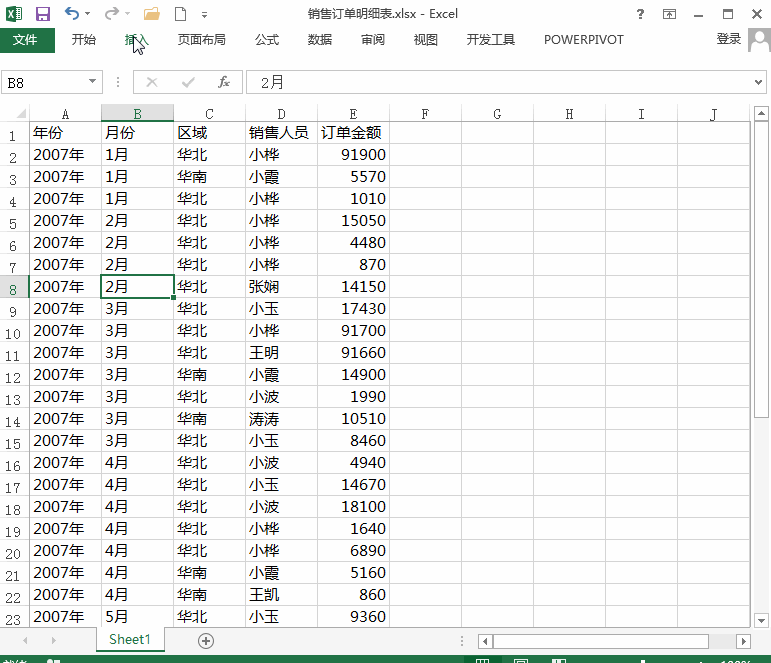Select cell containing 涛涛
This screenshot has width=771, height=663.
(x=281, y=419)
